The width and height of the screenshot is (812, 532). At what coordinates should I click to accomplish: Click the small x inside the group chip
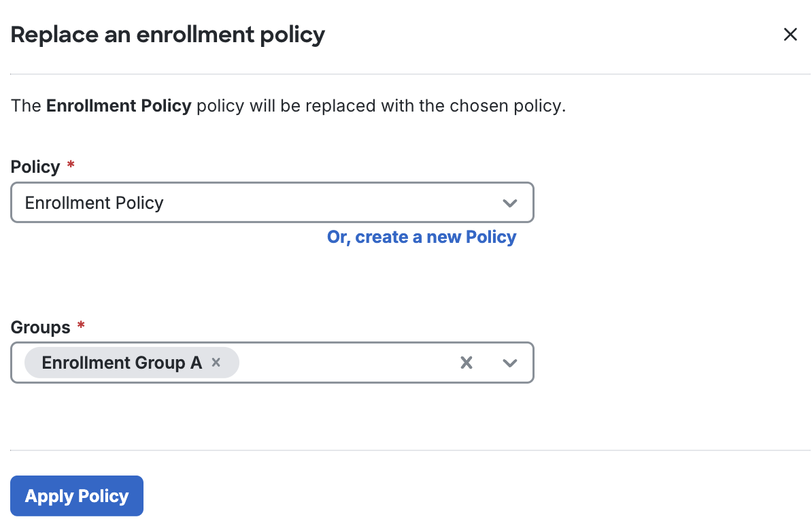coord(216,363)
